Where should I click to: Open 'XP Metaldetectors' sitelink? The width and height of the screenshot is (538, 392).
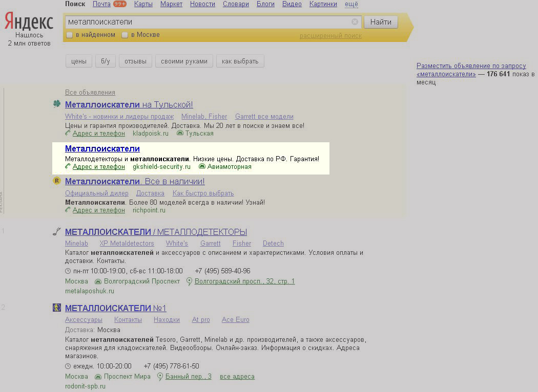coord(127,243)
